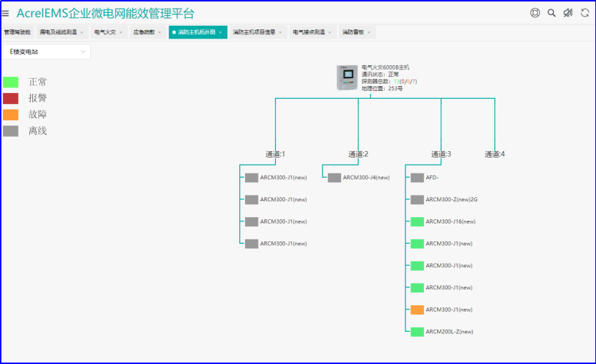The image size is (596, 364).
Task: Select the 电气火灾6000B主机 device image
Action: [347, 77]
